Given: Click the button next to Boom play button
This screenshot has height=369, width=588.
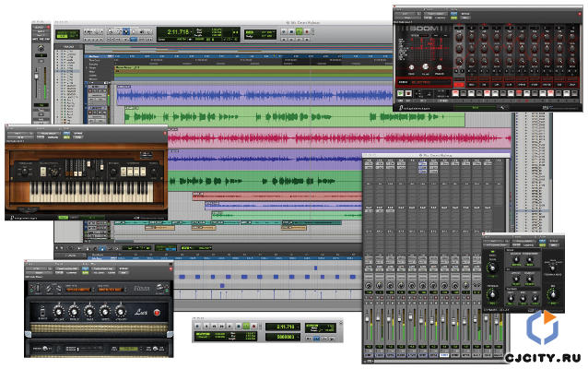Looking at the screenshot, I should pos(408,93).
